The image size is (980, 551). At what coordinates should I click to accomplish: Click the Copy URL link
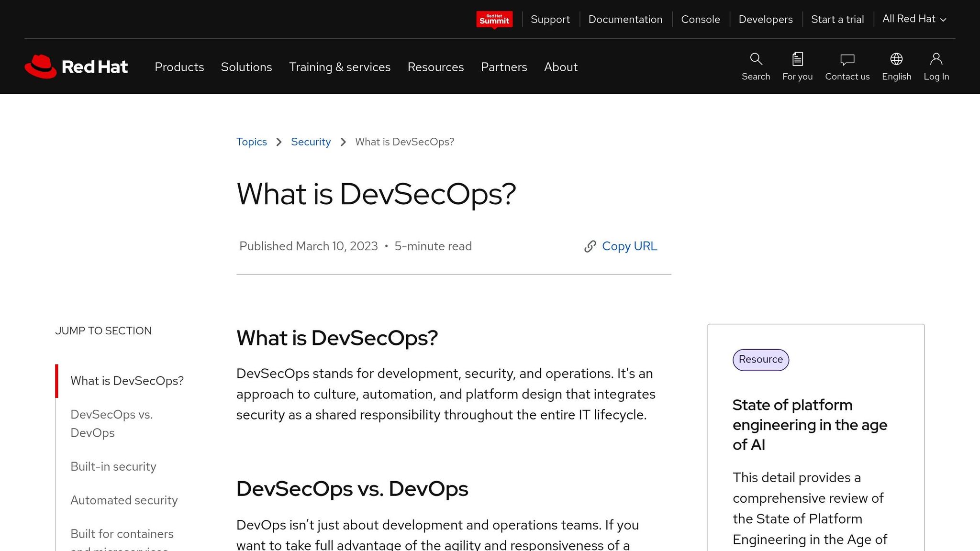click(629, 246)
